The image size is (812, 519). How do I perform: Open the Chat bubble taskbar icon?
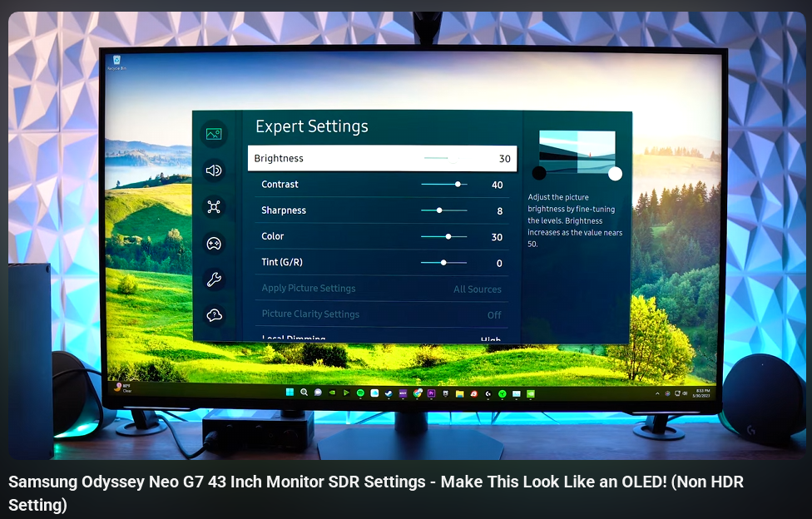318,393
